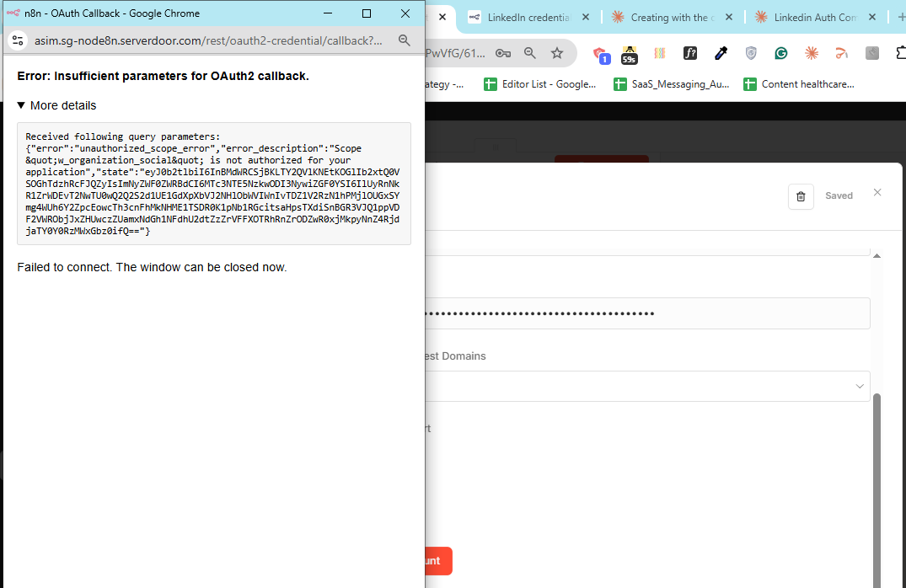This screenshot has height=588, width=906.
Task: Click the query parameters details code block
Action: [x=214, y=184]
